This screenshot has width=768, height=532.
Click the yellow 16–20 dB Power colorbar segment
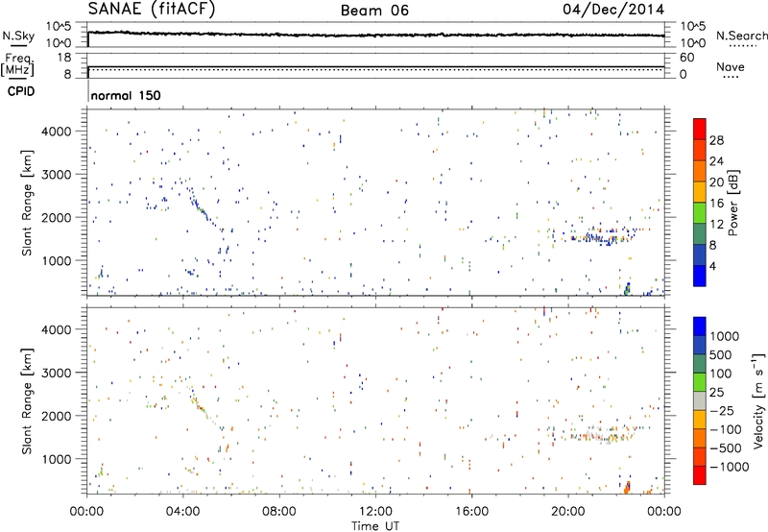700,192
